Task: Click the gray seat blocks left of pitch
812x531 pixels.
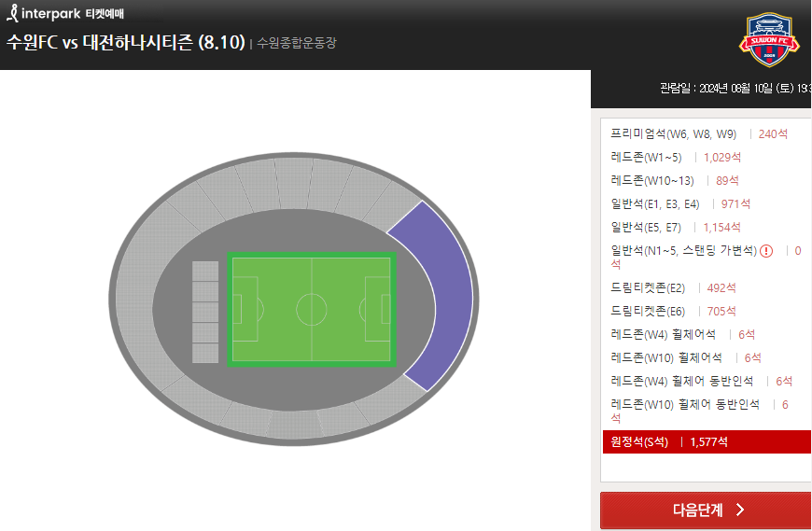Action: pos(205,312)
